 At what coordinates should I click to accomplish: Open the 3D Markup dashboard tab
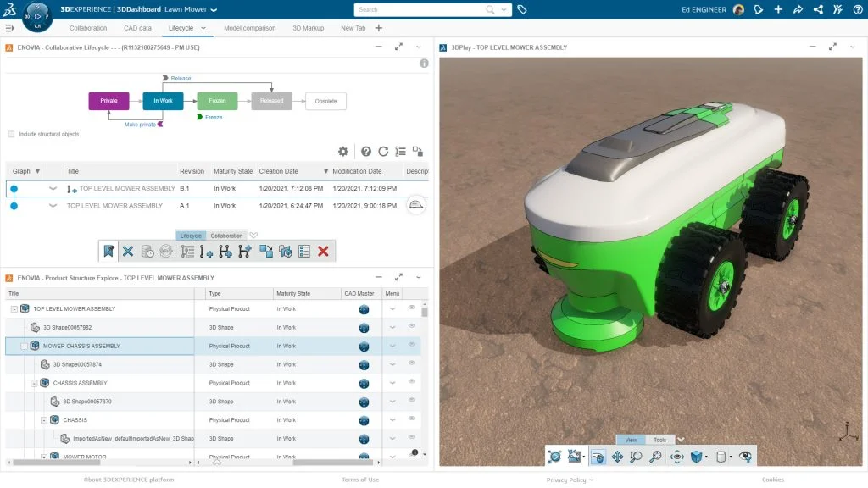pyautogui.click(x=307, y=27)
